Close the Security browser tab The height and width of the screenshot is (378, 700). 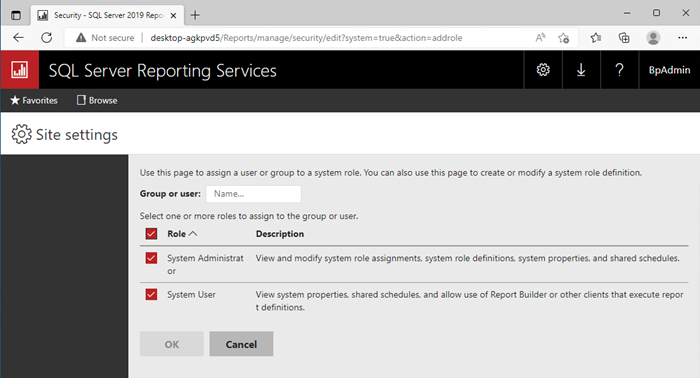(173, 15)
